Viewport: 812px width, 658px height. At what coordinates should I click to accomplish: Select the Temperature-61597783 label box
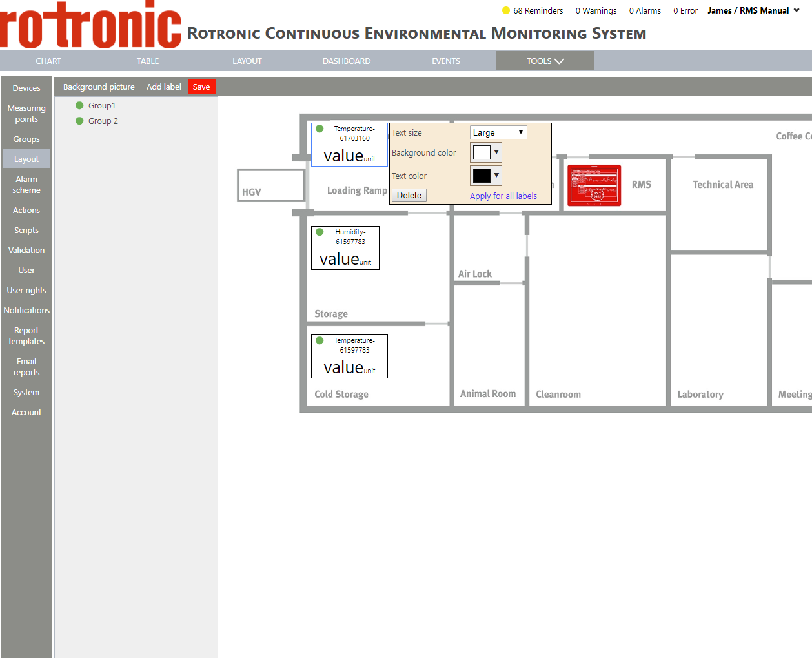coord(349,356)
